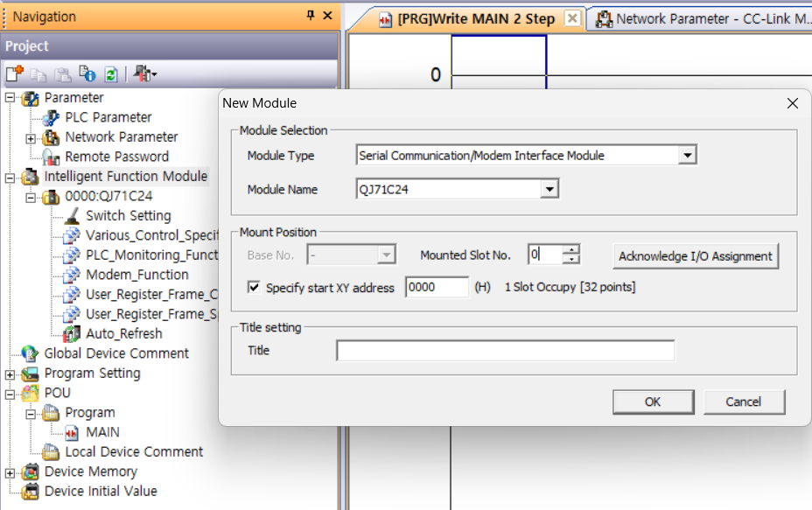Click the Remote Password icon in tree
812x510 pixels.
52,157
